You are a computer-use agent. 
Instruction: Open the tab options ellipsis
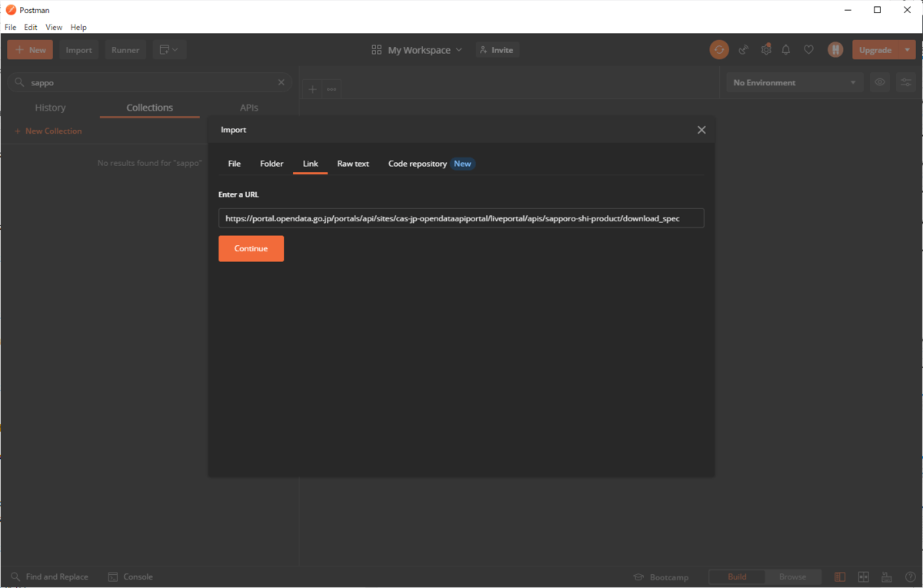click(332, 89)
